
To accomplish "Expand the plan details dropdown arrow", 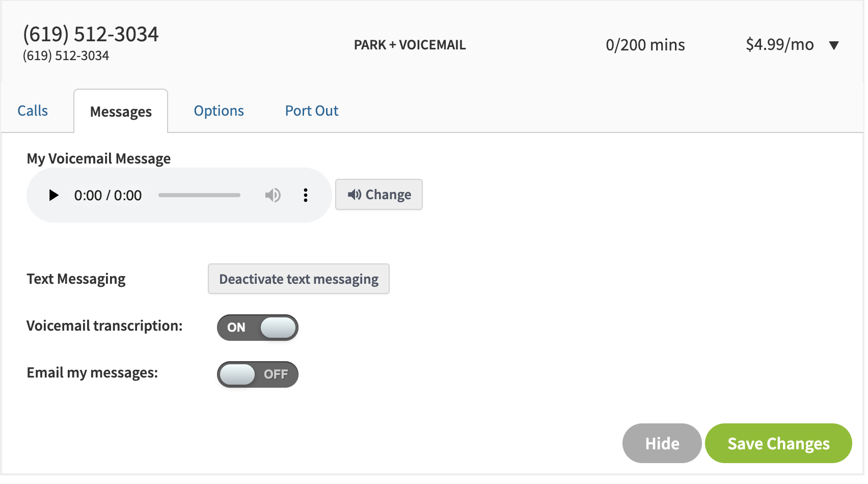I will tap(834, 45).
